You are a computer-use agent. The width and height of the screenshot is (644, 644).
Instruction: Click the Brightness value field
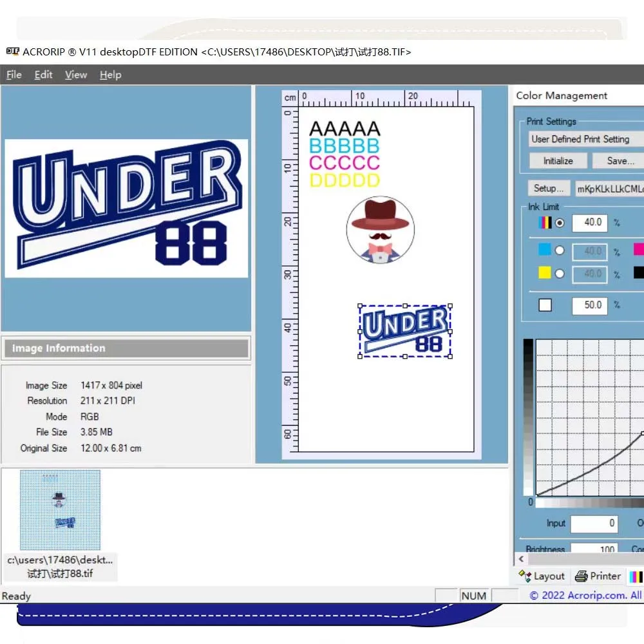pos(594,548)
